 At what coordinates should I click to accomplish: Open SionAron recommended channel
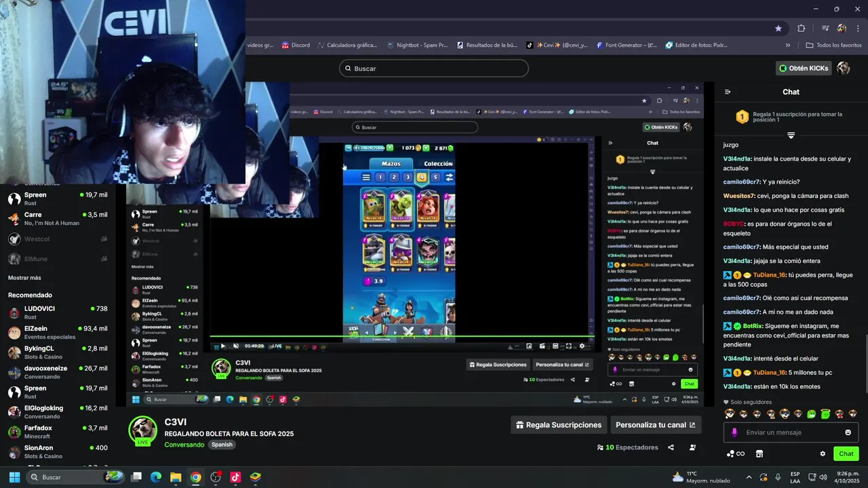click(x=58, y=451)
